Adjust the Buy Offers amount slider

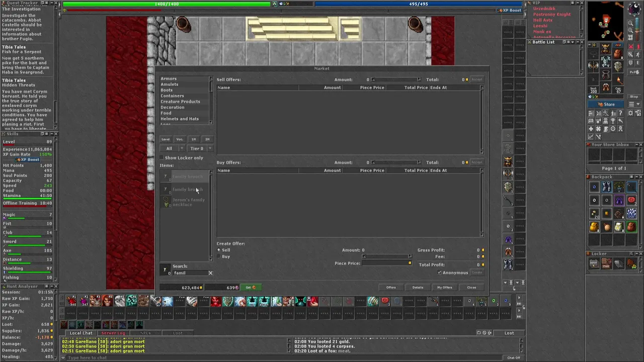(395, 162)
